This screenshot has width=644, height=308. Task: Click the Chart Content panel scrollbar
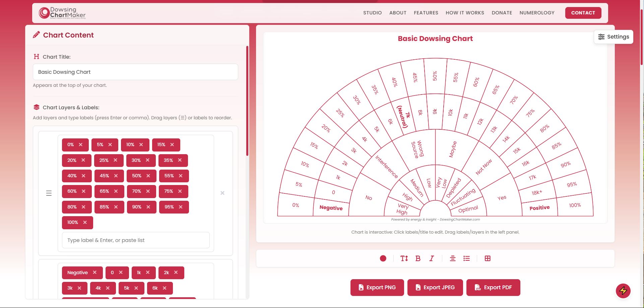(247, 101)
